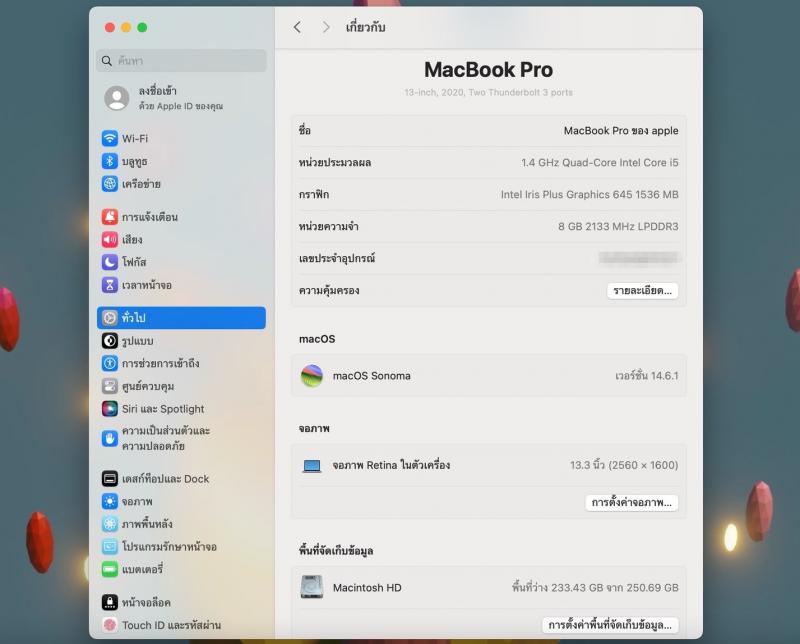800x644 pixels.
Task: Click the "MacBook Pro" heading
Action: point(488,70)
